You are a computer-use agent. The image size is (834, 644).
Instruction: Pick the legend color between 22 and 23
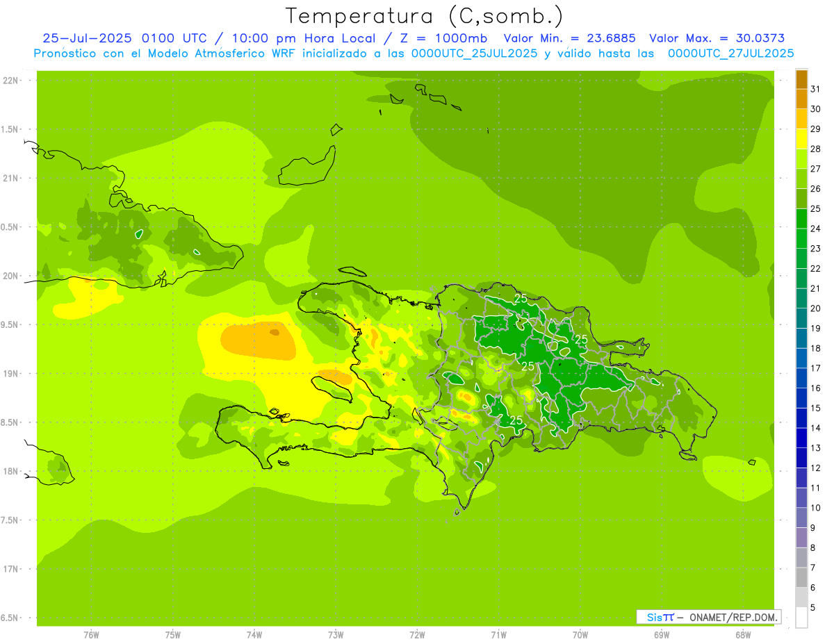click(801, 258)
